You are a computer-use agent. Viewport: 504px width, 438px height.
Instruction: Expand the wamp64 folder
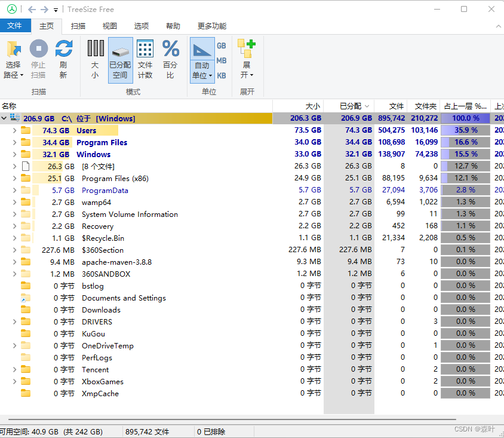coord(14,202)
